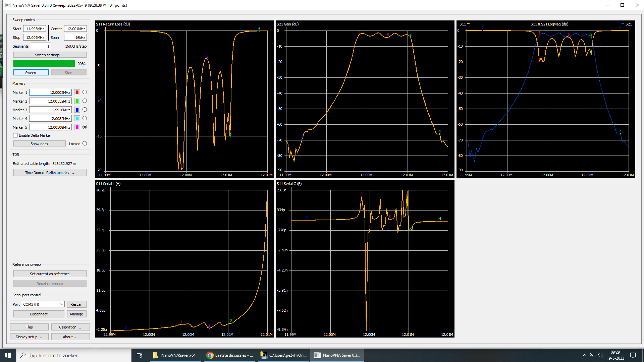
Task: Open the volume tray icon
Action: click(600, 355)
